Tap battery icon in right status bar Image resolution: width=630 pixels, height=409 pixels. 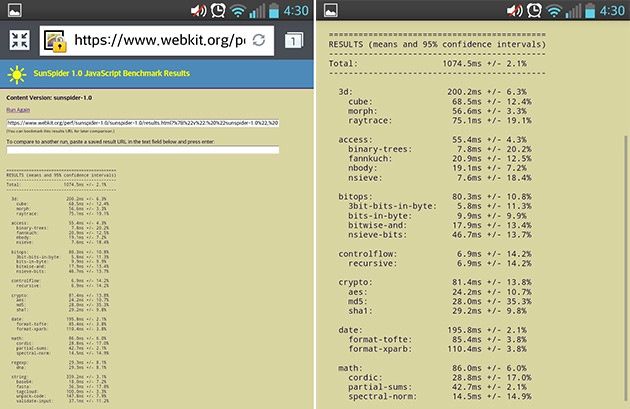coord(590,10)
